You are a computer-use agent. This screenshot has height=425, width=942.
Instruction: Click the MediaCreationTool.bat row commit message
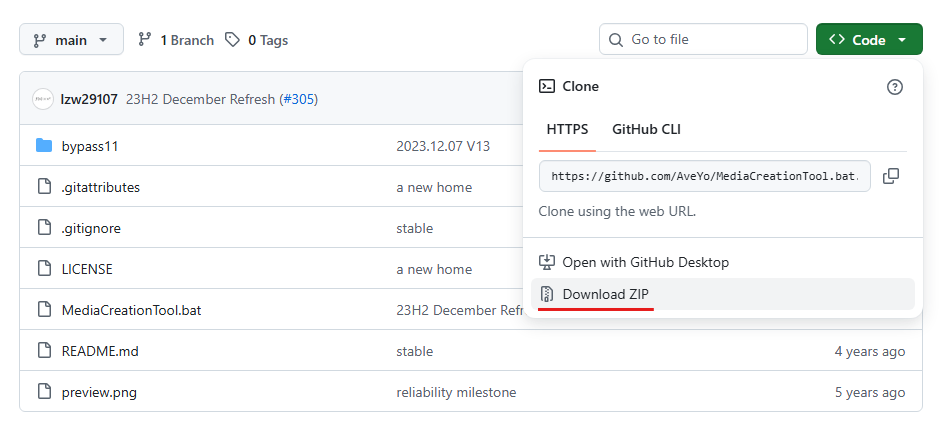(459, 310)
